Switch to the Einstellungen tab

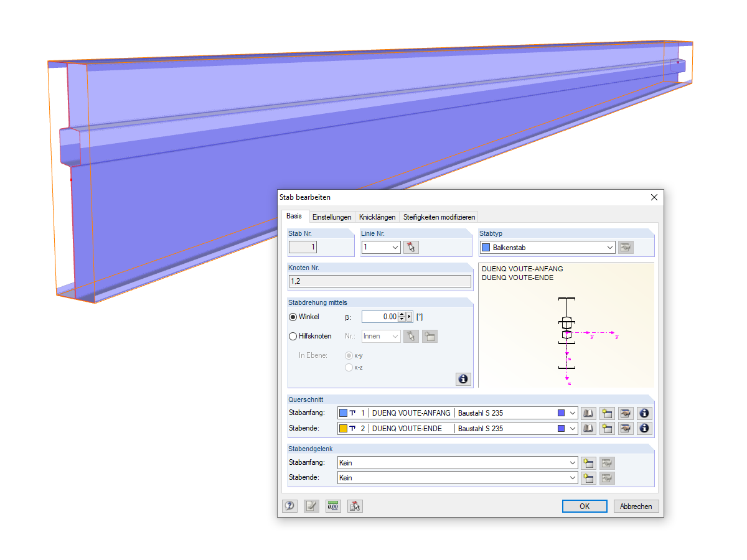(x=332, y=217)
